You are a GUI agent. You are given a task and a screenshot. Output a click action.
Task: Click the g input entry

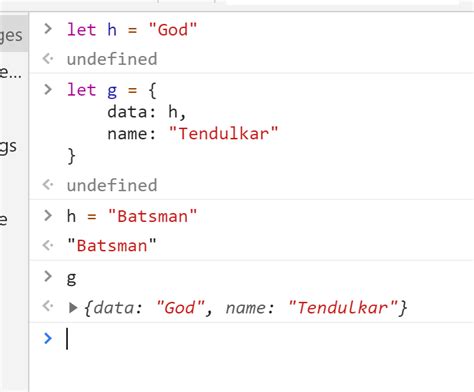click(72, 278)
